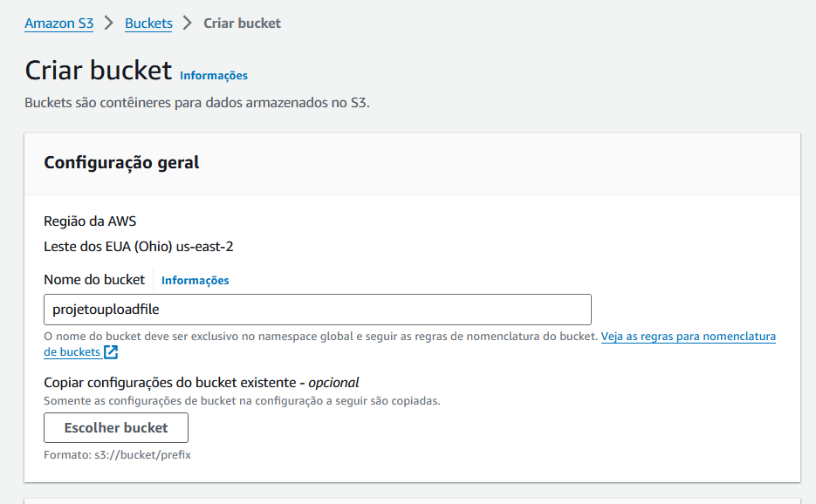This screenshot has height=504, width=816.
Task: Focus the bucket name field containing projetouploadfile
Action: [318, 310]
